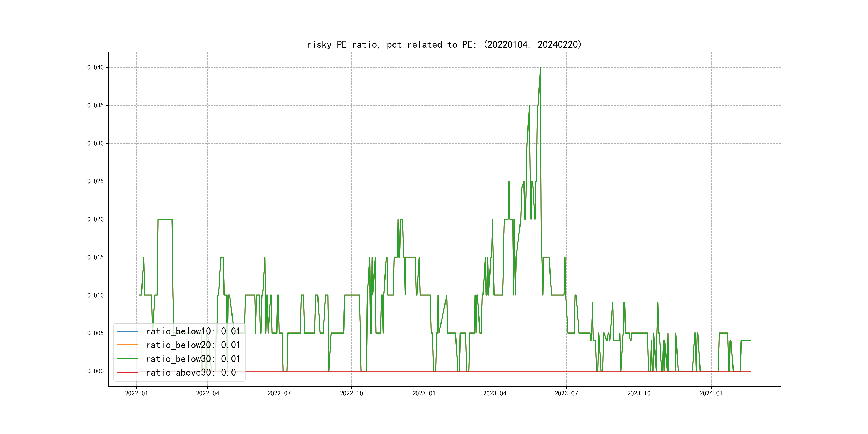This screenshot has width=868, height=434.
Task: Click the blue ratio_below10 legend line
Action: coord(127,331)
